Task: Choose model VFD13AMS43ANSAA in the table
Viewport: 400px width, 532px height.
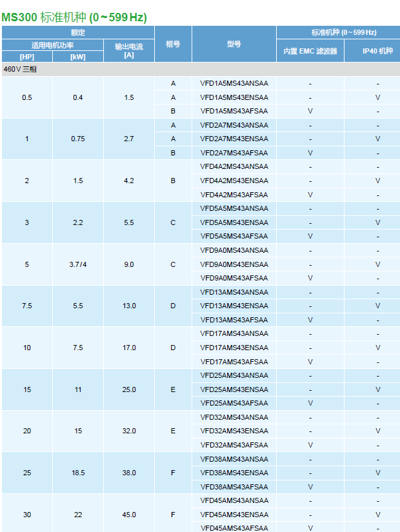Action: tap(234, 292)
